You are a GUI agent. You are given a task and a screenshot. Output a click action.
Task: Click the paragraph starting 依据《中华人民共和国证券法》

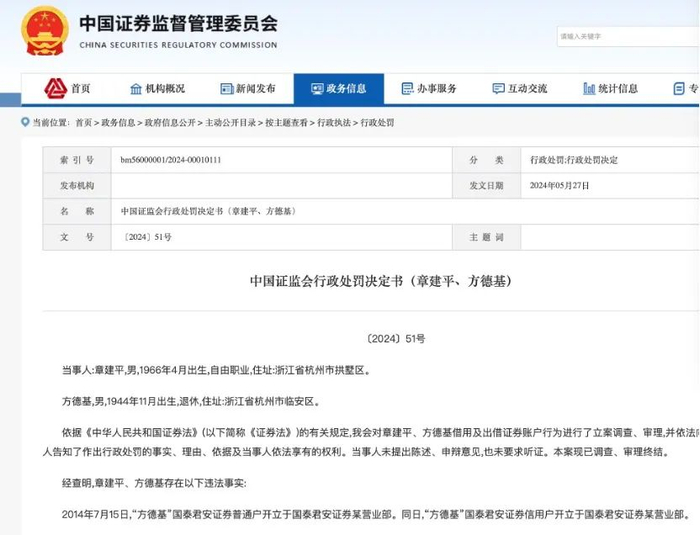click(371, 442)
